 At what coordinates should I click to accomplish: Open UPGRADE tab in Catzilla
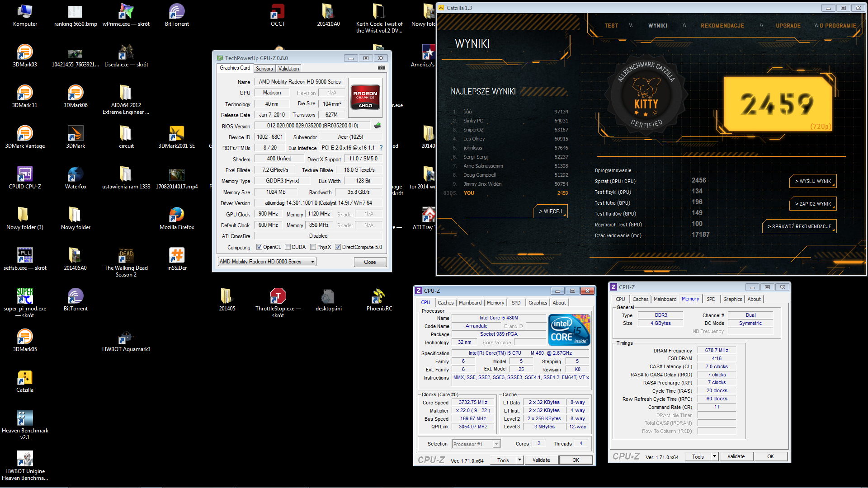click(788, 26)
